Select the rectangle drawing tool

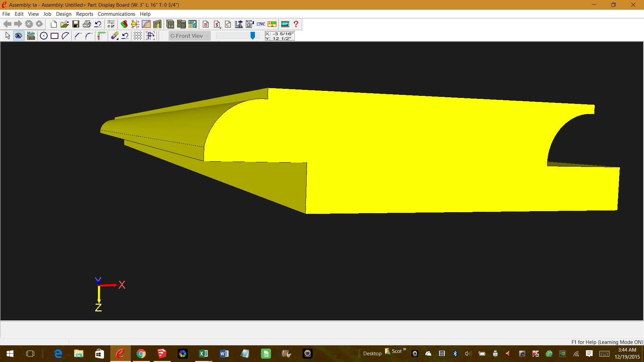54,36
